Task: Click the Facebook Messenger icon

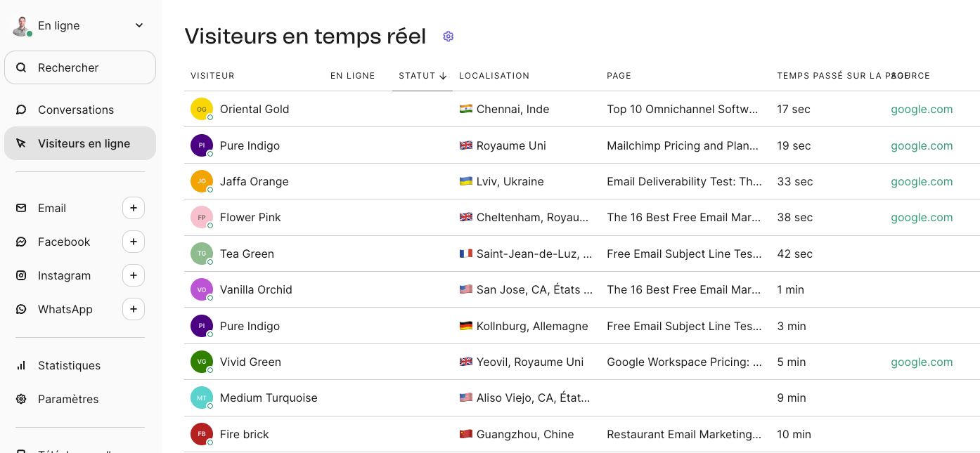Action: click(x=21, y=242)
